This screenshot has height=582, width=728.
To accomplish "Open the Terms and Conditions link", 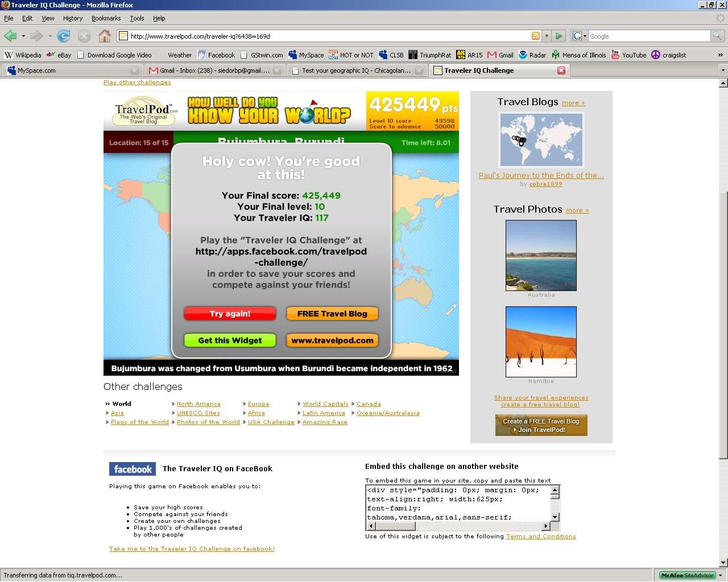I will [x=541, y=537].
